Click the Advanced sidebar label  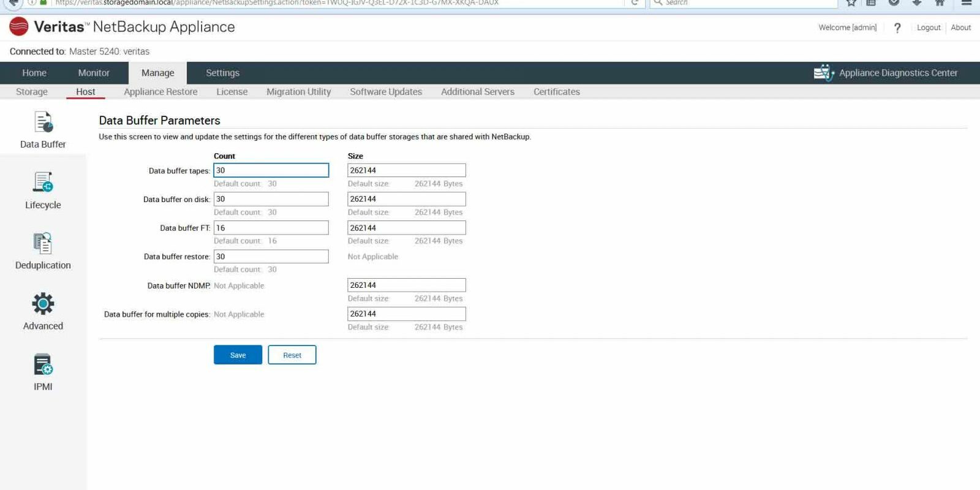pyautogui.click(x=43, y=326)
